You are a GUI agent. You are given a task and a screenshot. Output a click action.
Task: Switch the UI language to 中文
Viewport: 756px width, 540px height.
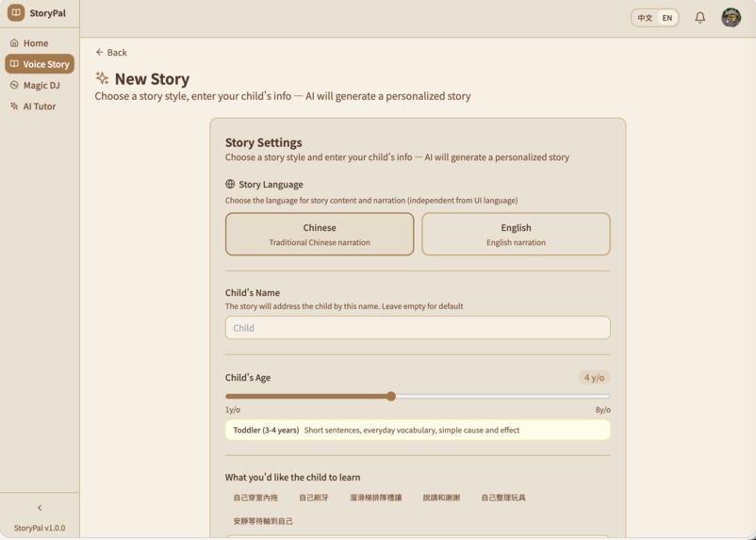[645, 18]
